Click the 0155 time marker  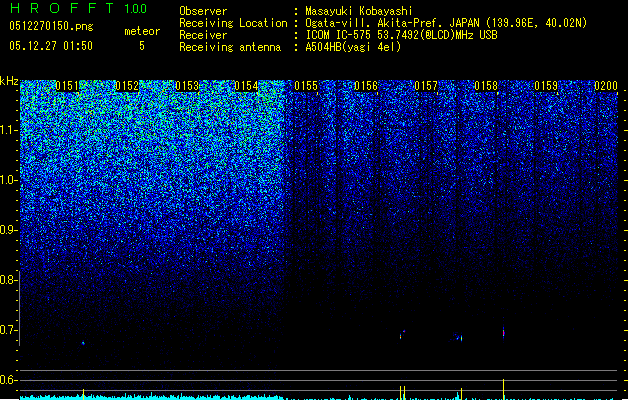click(306, 86)
